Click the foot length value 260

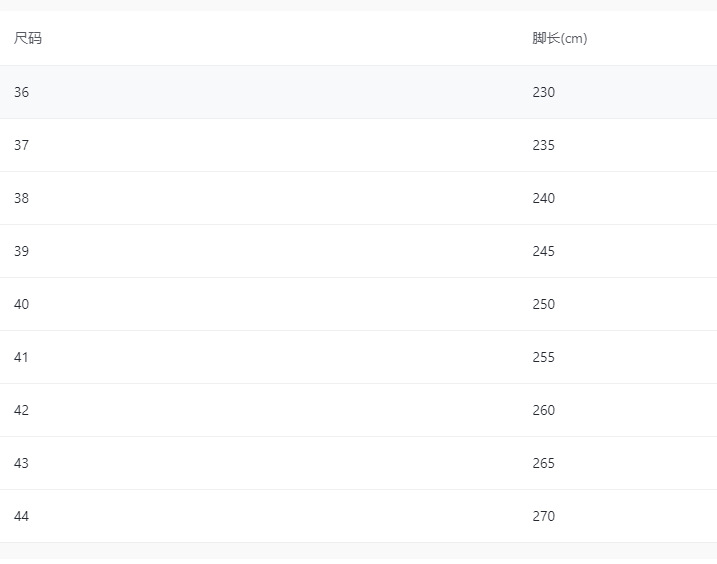(544, 410)
